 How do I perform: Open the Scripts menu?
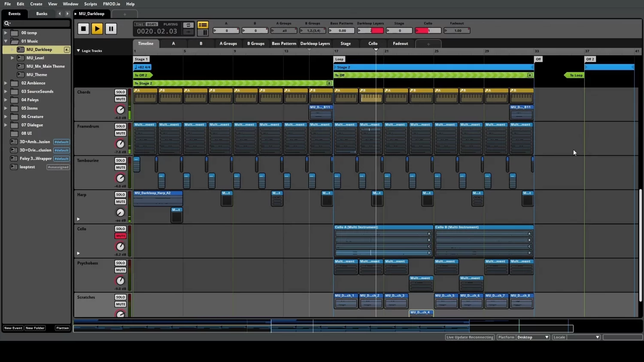pos(90,4)
